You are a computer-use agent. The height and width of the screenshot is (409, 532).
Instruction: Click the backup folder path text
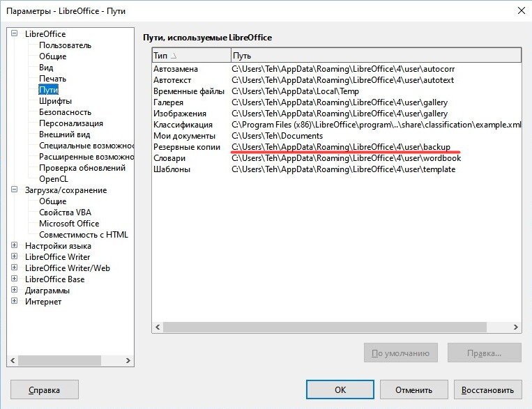[x=341, y=147]
